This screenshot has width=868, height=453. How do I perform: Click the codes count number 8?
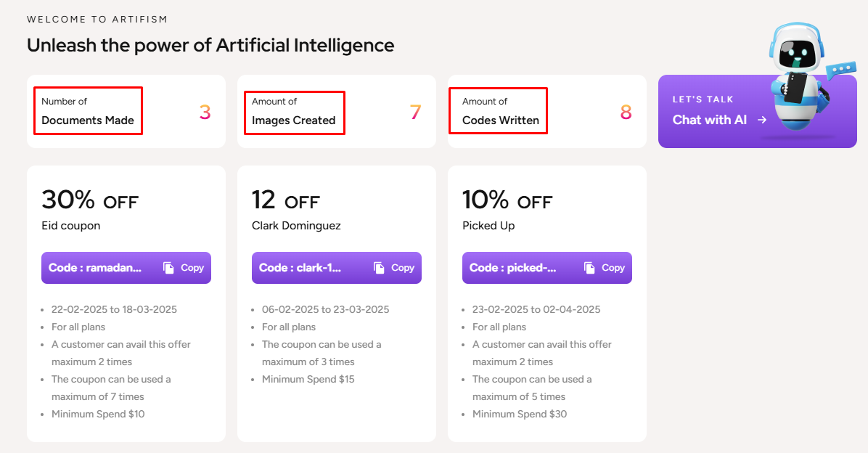click(626, 113)
